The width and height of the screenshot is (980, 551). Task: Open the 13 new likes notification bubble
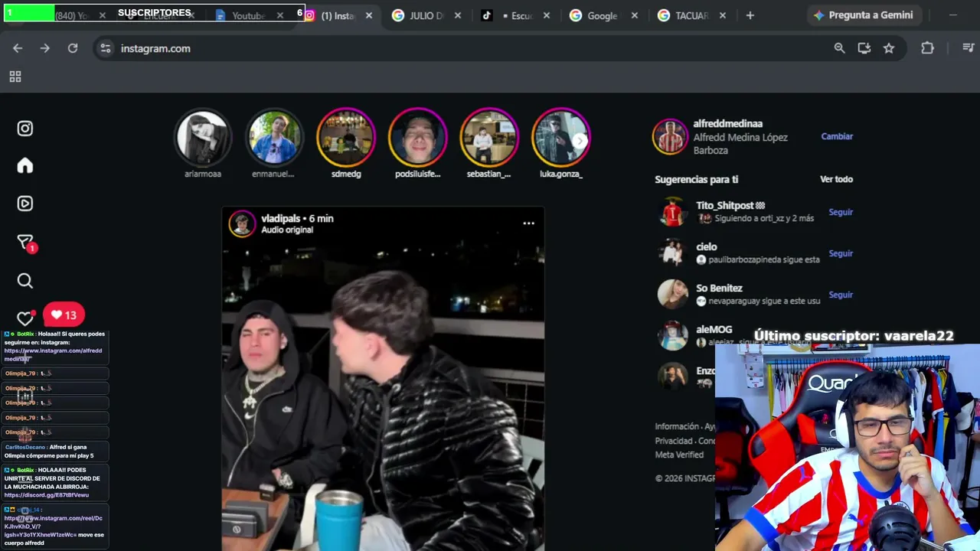[x=64, y=315]
